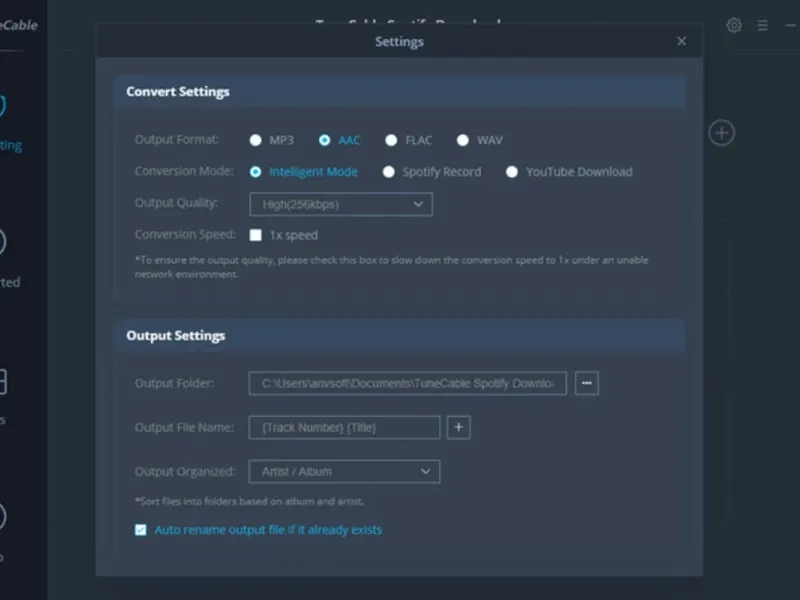
Task: Select AAC output format
Action: (x=324, y=140)
